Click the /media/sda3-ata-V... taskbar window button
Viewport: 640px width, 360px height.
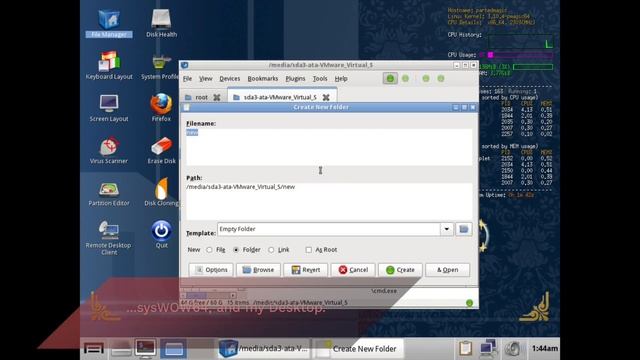[x=263, y=349]
